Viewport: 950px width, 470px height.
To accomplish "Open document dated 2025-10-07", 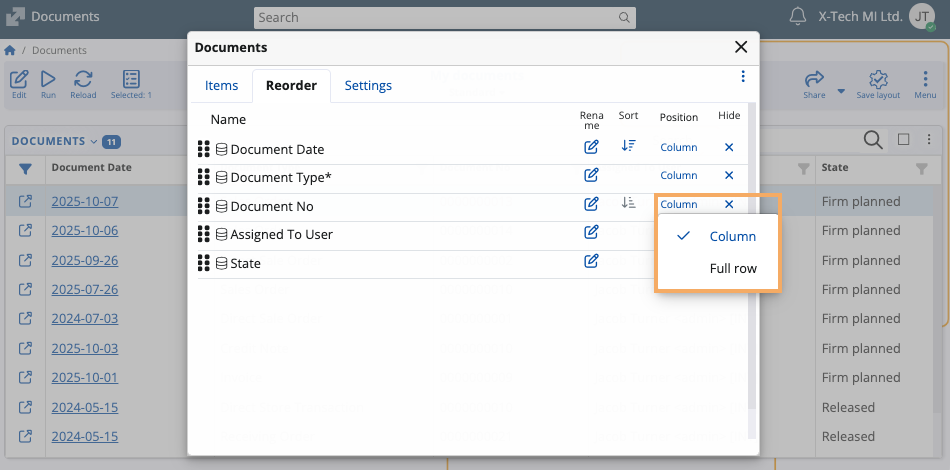I will pyautogui.click(x=84, y=202).
